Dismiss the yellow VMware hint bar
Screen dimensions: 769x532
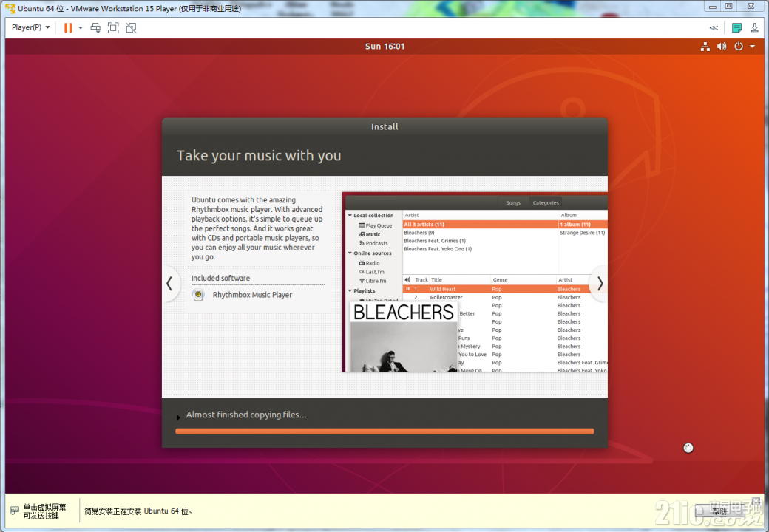756,501
